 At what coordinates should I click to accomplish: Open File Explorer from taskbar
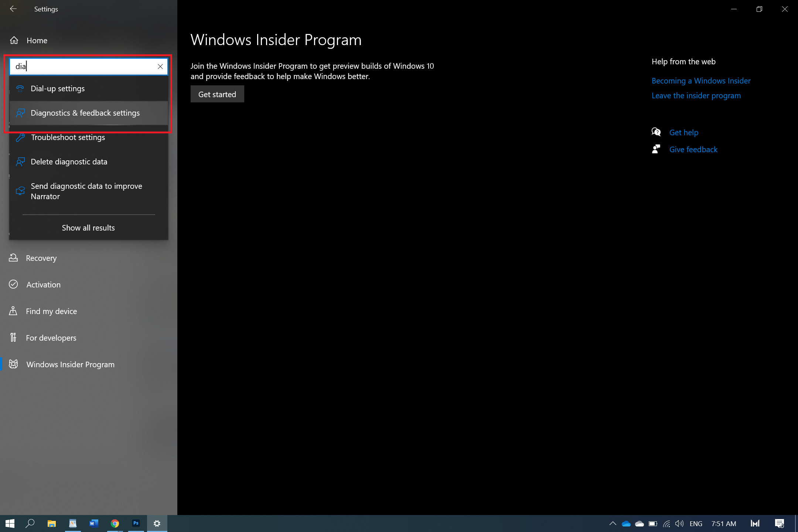click(51, 524)
